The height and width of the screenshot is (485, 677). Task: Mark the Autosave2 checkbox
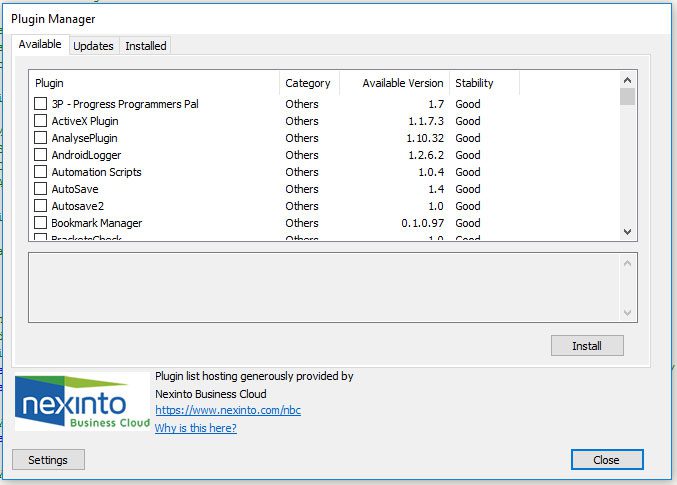click(40, 206)
